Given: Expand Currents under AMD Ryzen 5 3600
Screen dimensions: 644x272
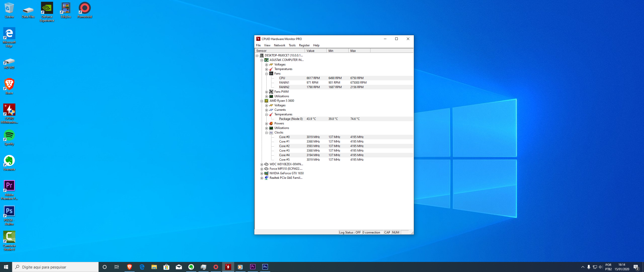Looking at the screenshot, I should coord(266,110).
